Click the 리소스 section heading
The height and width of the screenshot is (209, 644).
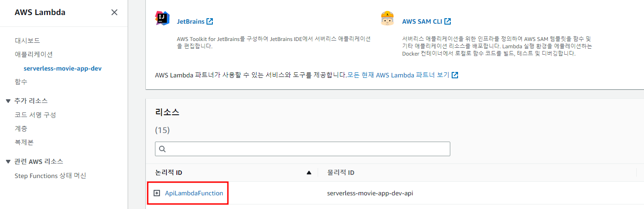coord(167,112)
